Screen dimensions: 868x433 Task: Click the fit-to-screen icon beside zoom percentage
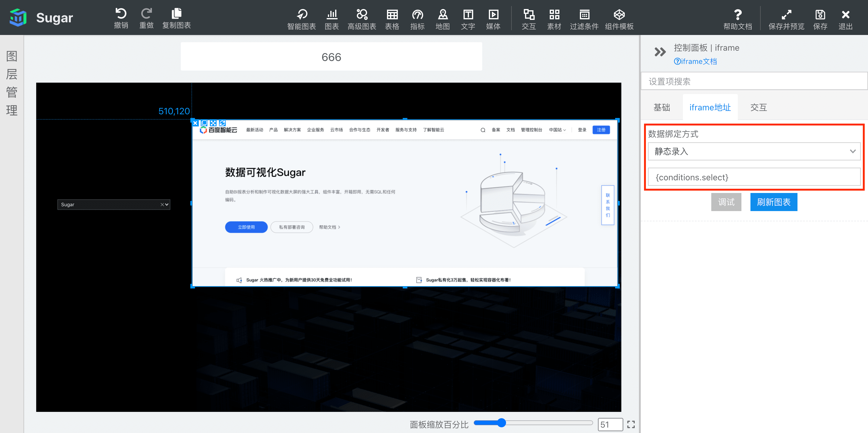pos(631,424)
